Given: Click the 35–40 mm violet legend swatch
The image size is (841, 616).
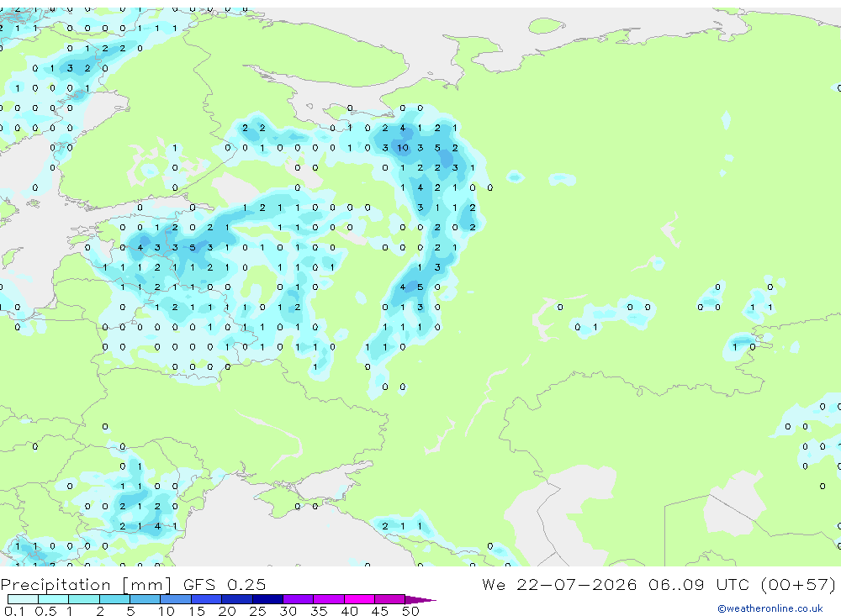Looking at the screenshot, I should tap(329, 599).
